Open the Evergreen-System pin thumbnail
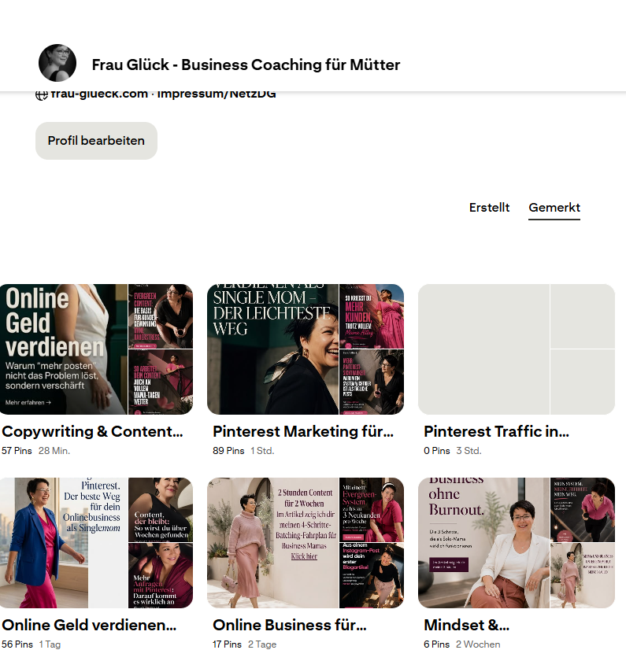 372,510
